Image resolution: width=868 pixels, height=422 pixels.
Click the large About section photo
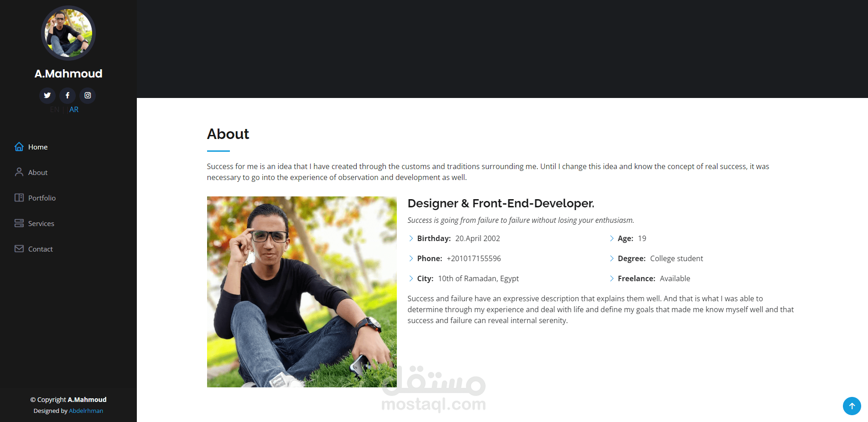302,292
